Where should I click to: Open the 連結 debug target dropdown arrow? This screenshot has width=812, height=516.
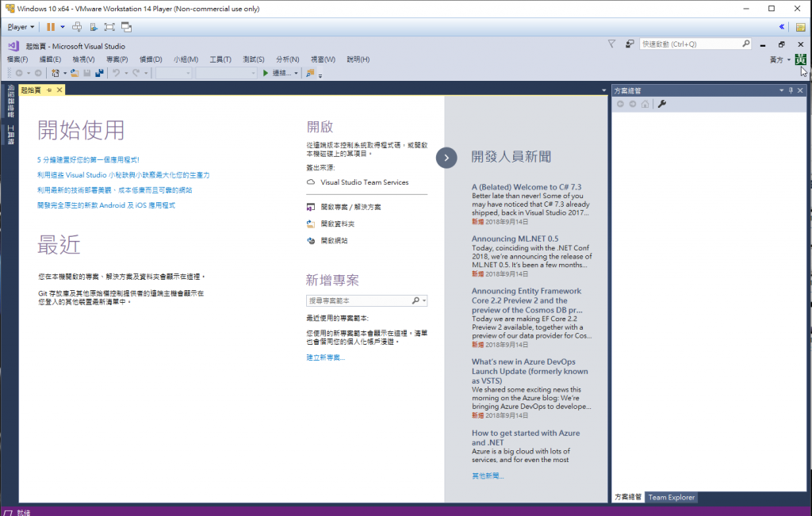(x=297, y=73)
